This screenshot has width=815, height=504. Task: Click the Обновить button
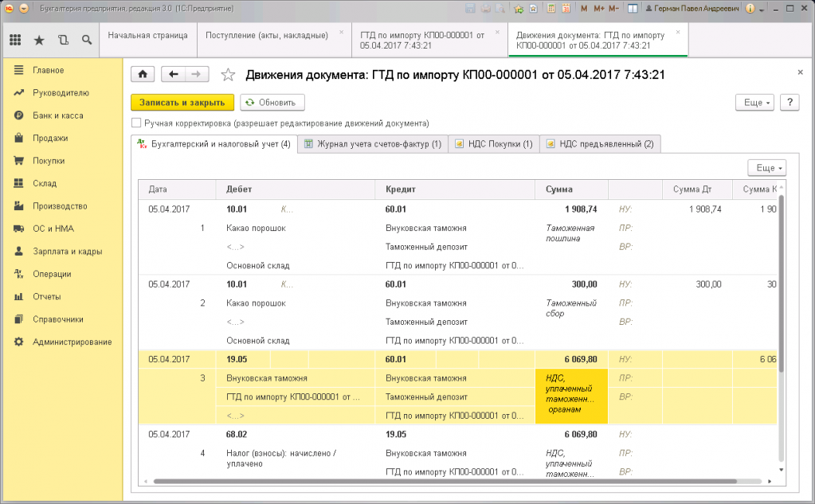[272, 103]
